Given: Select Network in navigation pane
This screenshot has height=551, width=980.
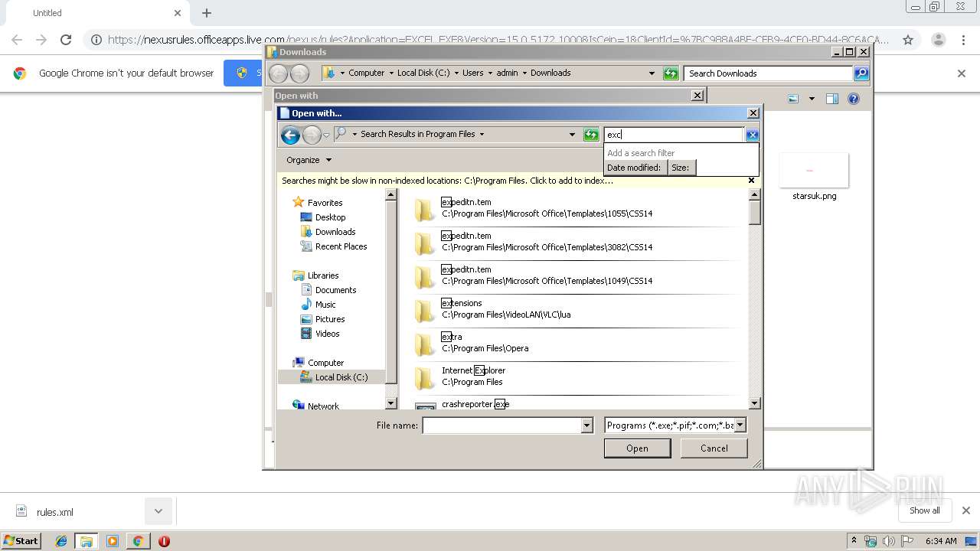Looking at the screenshot, I should [x=323, y=406].
